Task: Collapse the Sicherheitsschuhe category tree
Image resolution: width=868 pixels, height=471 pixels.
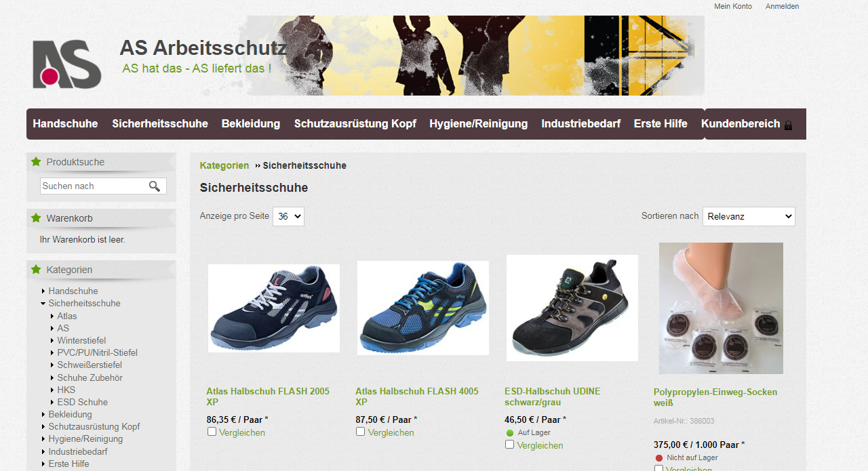Action: pos(43,304)
